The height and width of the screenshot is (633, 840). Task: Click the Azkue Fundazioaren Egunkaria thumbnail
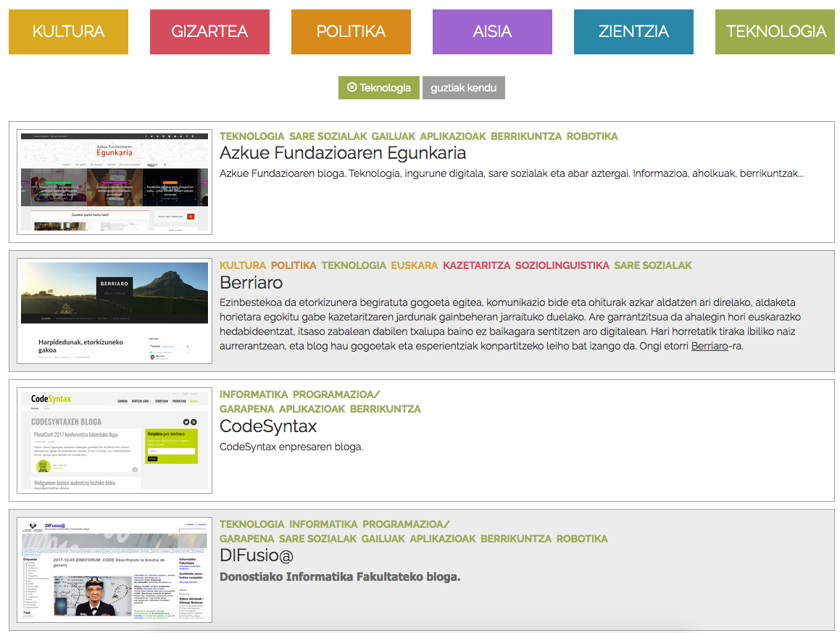pos(115,182)
